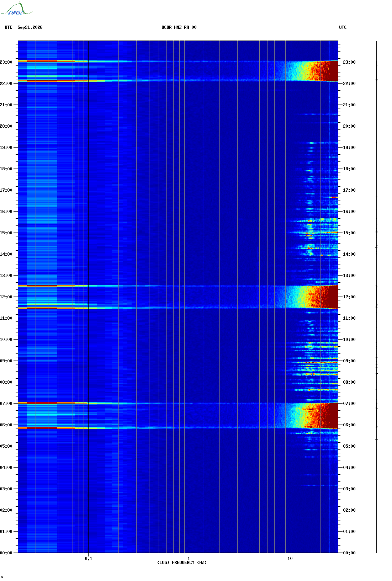
Task: Click the 23:00 time tick on left axis
Action: [6, 62]
